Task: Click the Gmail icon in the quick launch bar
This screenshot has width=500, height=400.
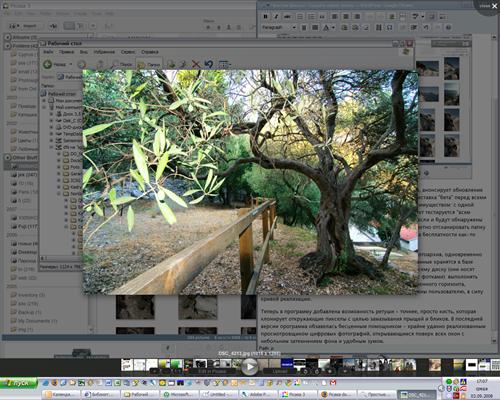Action: (333, 383)
